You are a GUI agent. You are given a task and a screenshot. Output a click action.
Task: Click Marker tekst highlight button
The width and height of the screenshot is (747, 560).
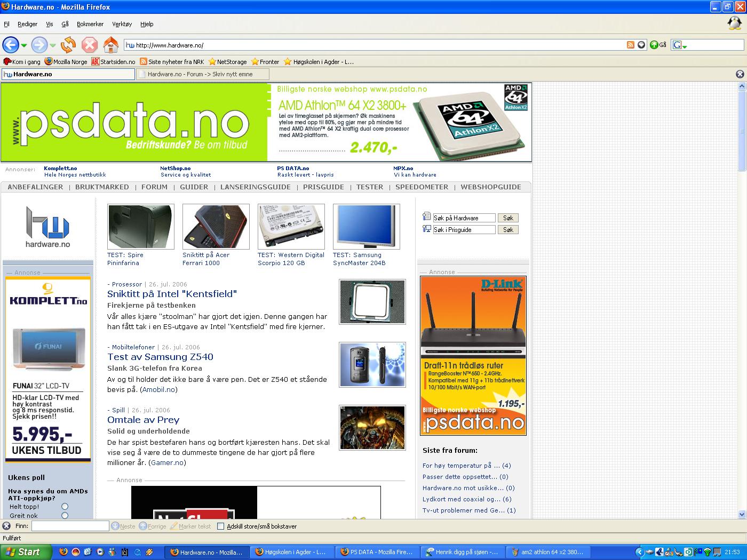point(190,526)
